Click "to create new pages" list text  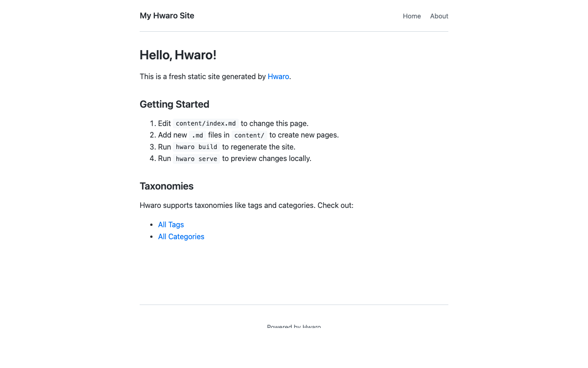(304, 135)
